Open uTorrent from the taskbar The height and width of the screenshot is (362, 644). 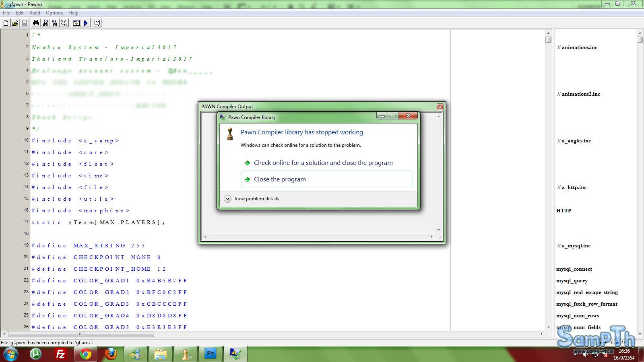pos(36,354)
